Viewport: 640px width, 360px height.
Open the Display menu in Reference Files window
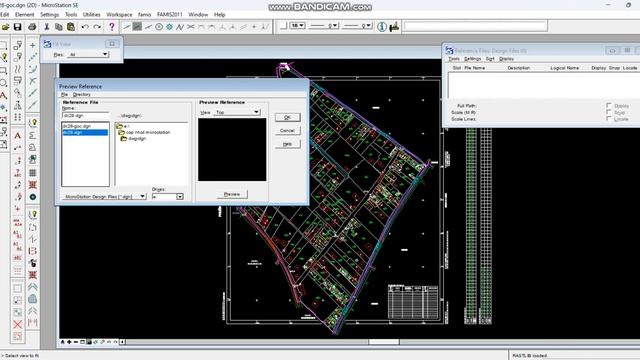coord(506,59)
